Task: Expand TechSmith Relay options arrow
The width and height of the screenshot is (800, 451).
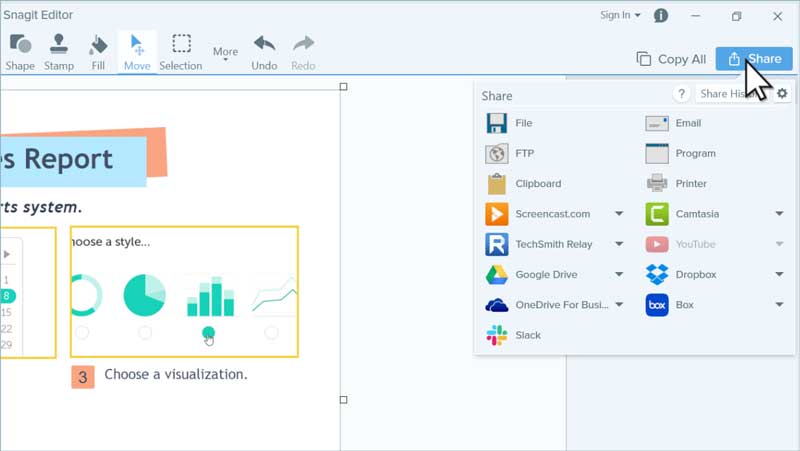Action: [619, 244]
